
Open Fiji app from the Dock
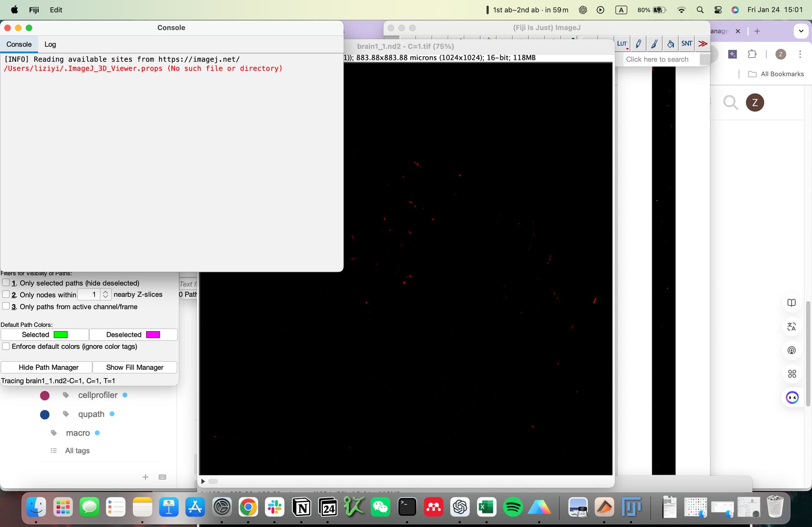pos(631,507)
